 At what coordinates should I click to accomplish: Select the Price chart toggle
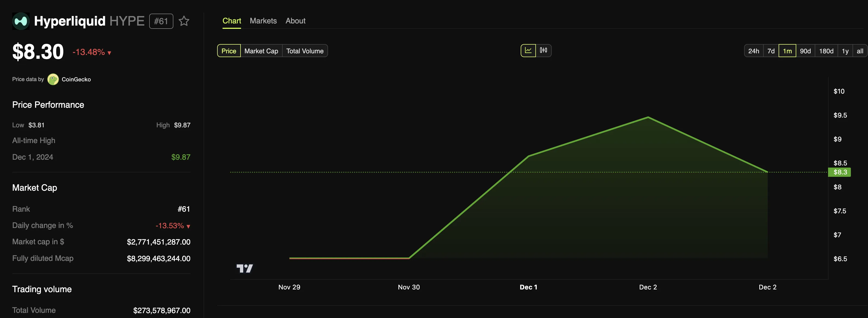[229, 51]
